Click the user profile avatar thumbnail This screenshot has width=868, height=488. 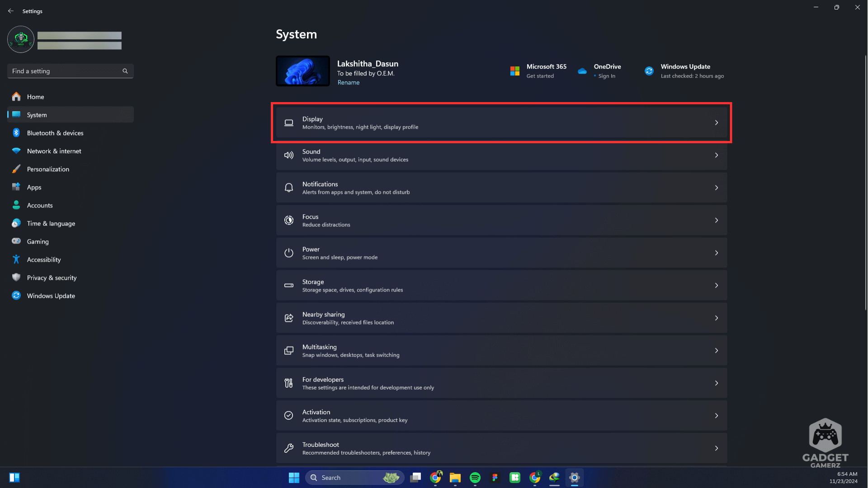21,39
